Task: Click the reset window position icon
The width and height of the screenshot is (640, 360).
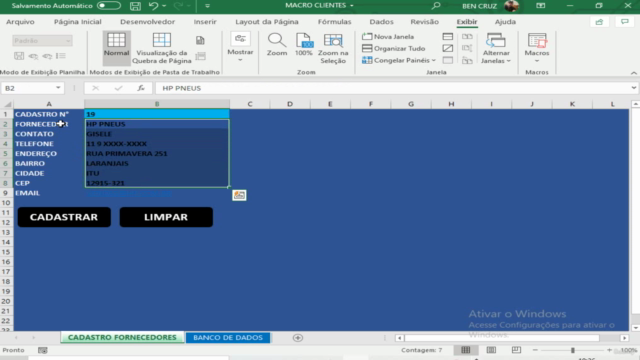Action: point(467,60)
